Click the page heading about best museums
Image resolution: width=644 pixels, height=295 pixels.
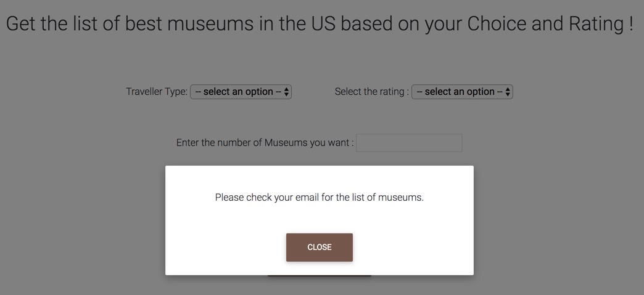coord(320,23)
